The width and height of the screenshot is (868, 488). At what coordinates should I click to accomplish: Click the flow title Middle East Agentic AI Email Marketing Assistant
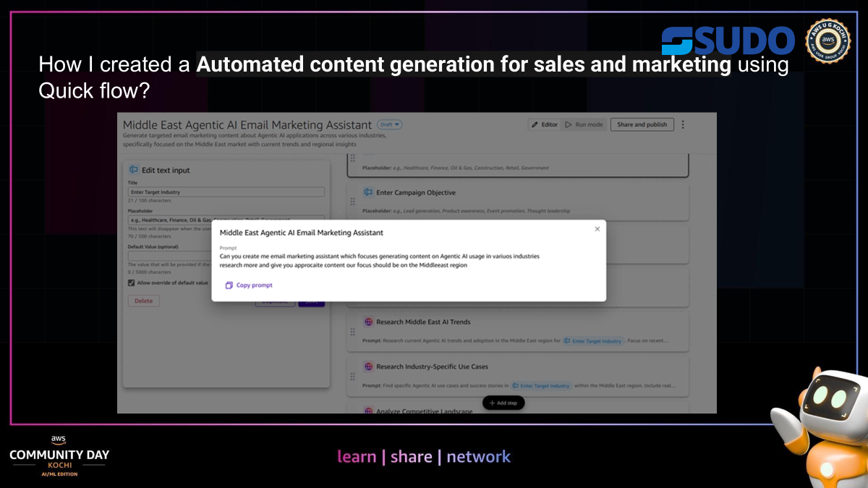pyautogui.click(x=247, y=125)
